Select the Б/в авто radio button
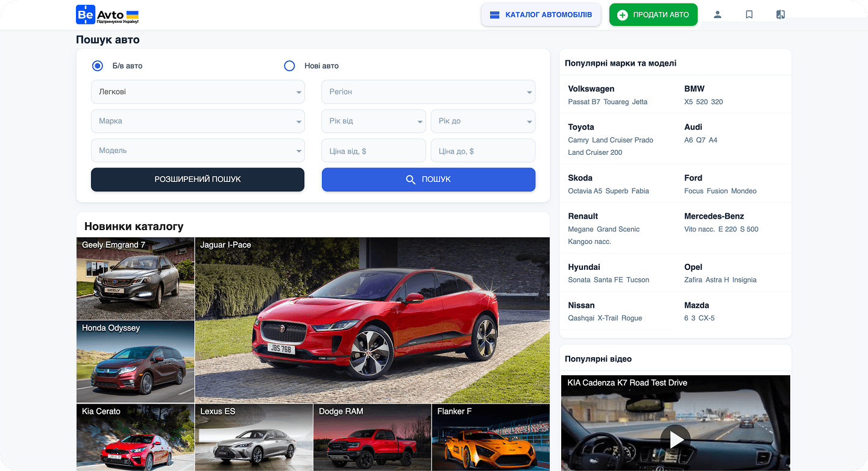 [x=98, y=66]
